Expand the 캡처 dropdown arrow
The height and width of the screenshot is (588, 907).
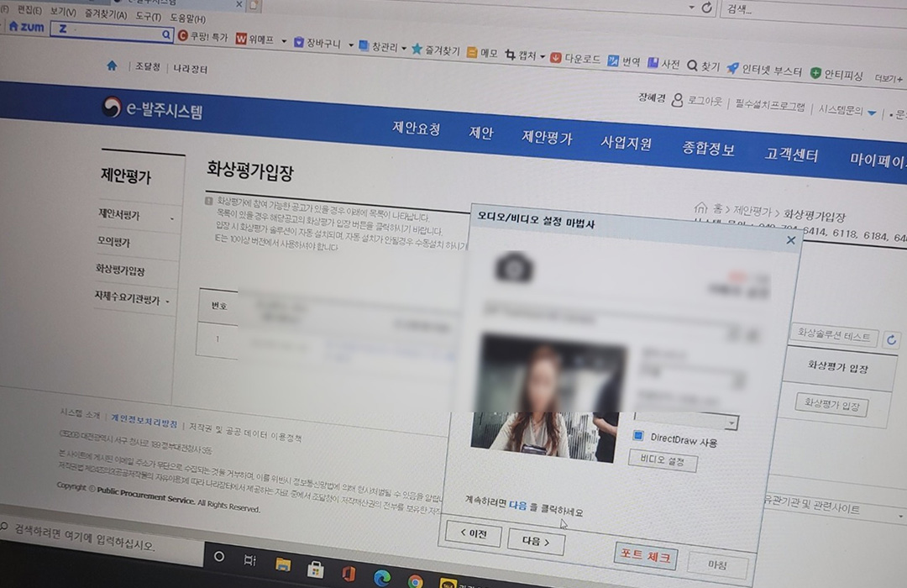click(542, 57)
